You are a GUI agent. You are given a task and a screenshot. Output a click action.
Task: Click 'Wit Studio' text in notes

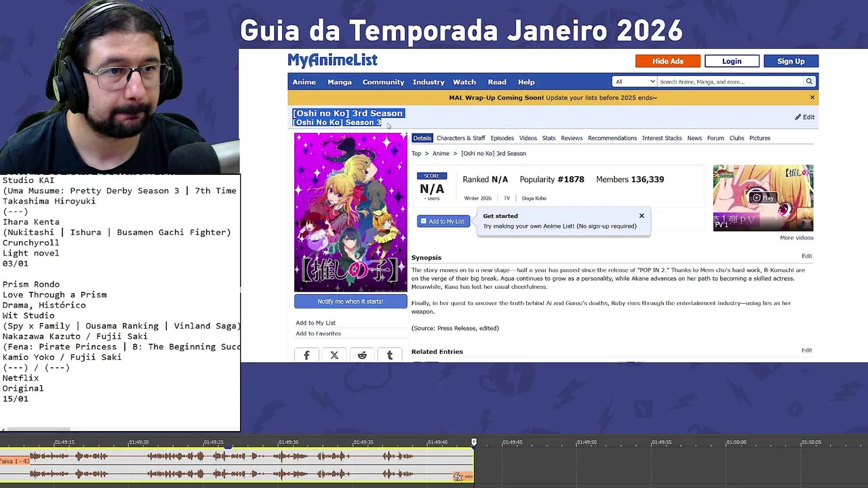tap(28, 316)
